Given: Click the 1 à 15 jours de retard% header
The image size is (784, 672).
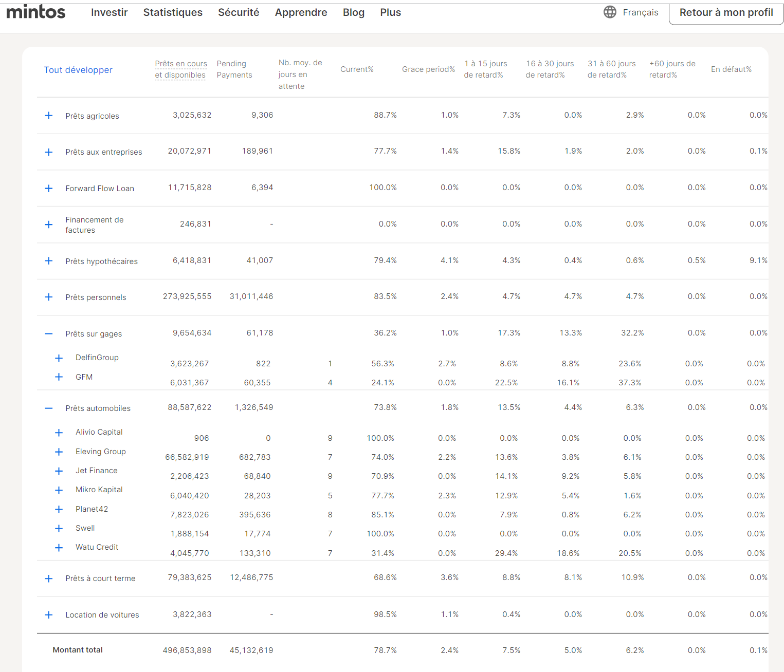Looking at the screenshot, I should 486,69.
